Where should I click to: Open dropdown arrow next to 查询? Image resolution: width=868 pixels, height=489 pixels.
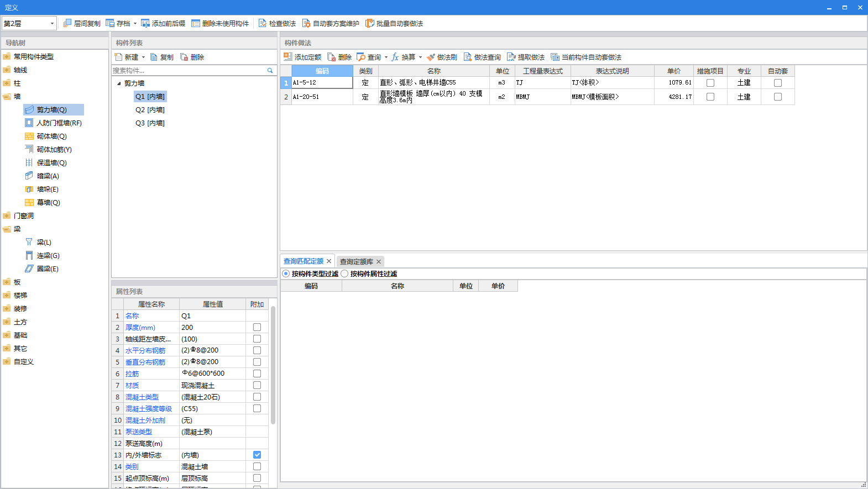386,57
